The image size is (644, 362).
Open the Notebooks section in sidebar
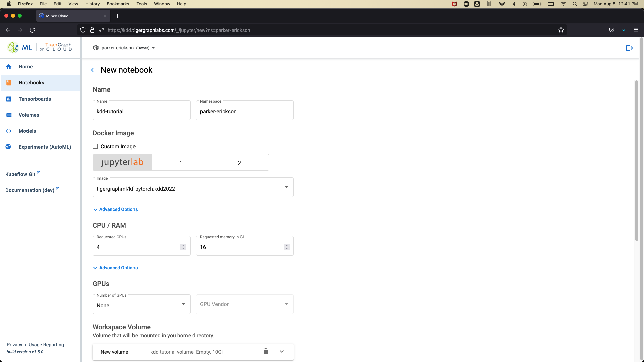(32, 83)
